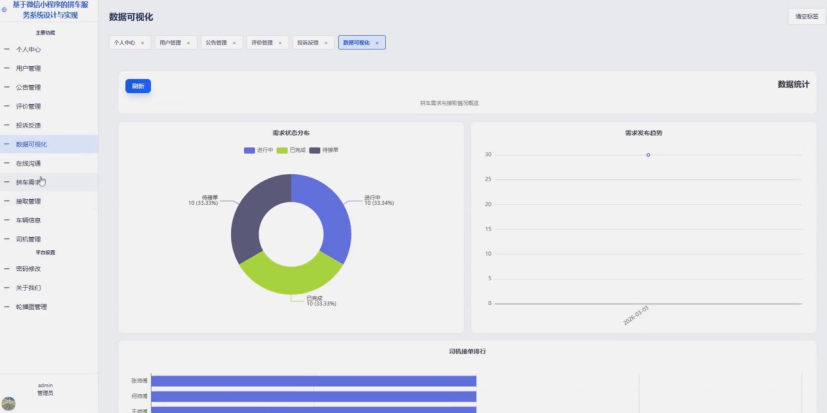Open 公告管理 in the sidebar menu
The width and height of the screenshot is (827, 413).
pyautogui.click(x=49, y=88)
